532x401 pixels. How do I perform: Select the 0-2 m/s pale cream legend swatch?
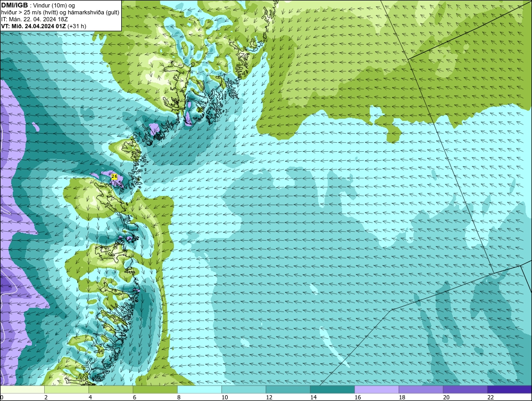click(22, 389)
